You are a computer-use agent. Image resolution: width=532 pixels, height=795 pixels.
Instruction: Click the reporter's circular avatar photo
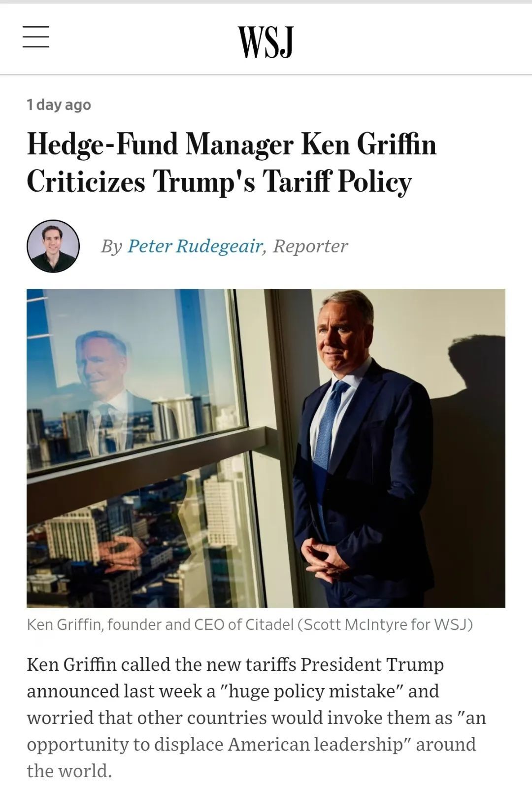tap(53, 246)
